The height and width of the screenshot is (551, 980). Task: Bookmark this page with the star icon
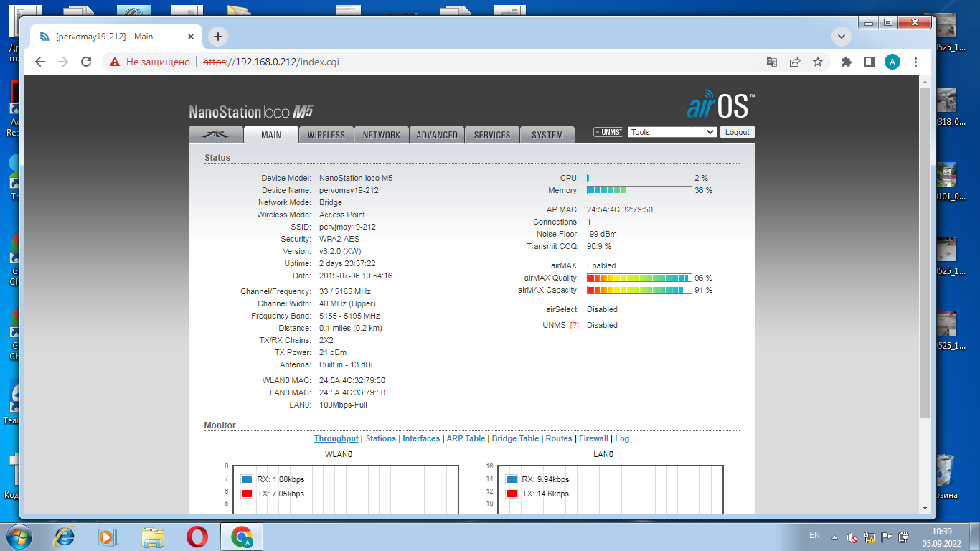tap(818, 62)
